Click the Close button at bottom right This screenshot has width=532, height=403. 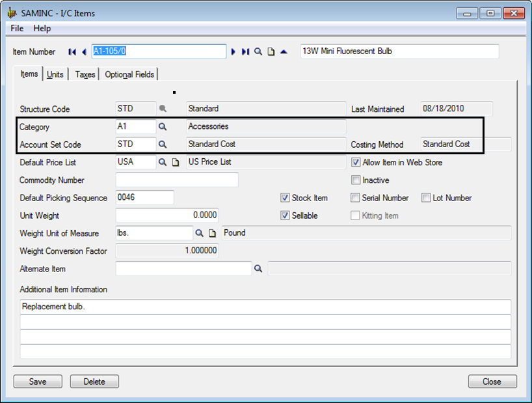[492, 382]
